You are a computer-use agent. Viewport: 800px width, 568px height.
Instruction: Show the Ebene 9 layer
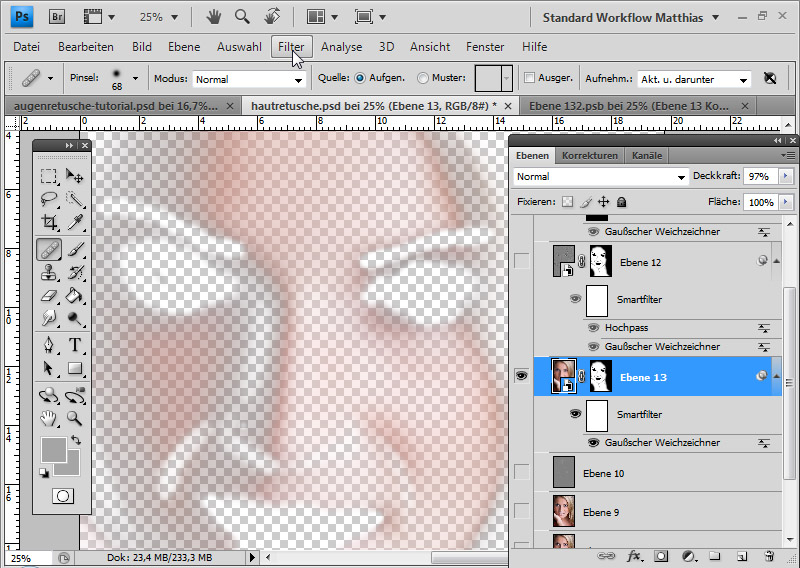(x=521, y=511)
